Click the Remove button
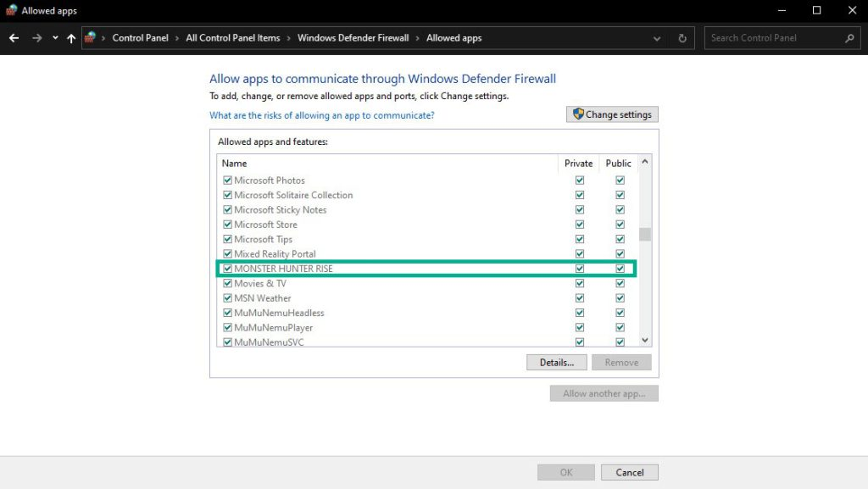Viewport: 868px width, 489px height. tap(621, 363)
